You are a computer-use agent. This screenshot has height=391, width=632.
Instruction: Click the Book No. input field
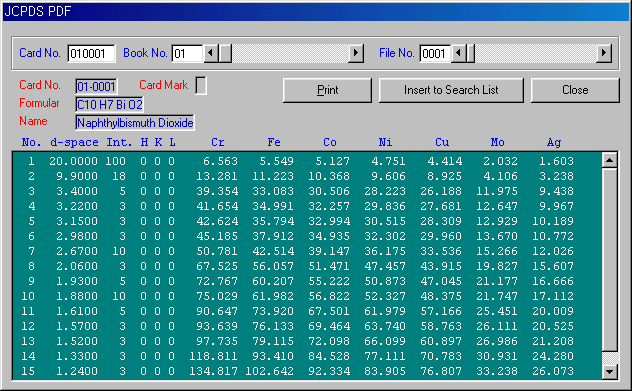click(x=187, y=53)
